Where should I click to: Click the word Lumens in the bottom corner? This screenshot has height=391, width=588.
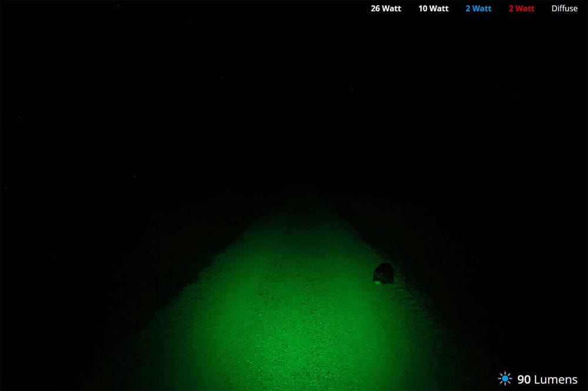[556, 379]
